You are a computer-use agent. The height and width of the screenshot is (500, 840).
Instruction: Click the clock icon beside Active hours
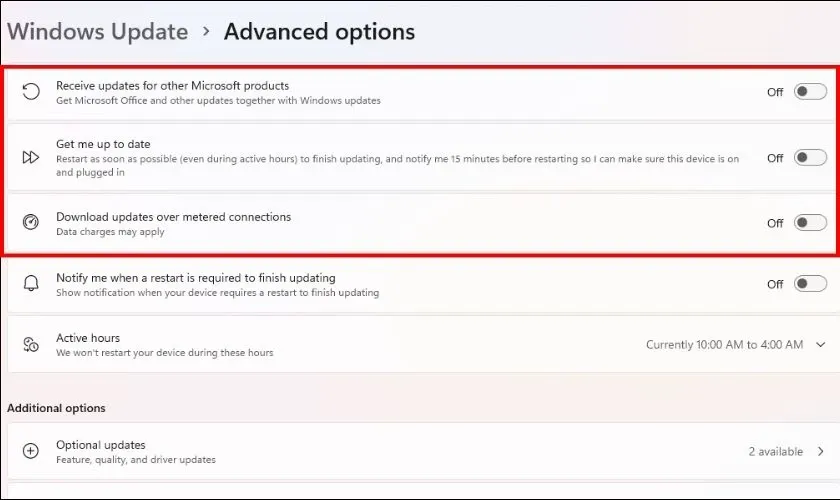(31, 345)
